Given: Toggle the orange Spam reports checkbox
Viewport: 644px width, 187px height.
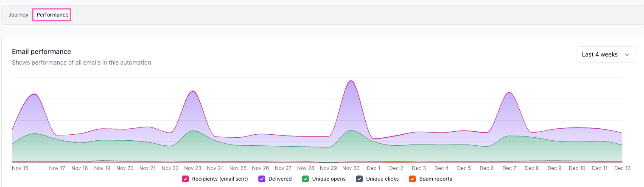Looking at the screenshot, I should (x=412, y=179).
